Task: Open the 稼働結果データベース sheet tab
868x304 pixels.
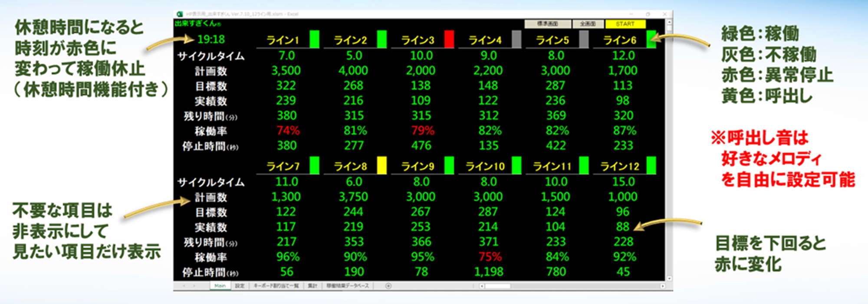Action: [x=347, y=286]
